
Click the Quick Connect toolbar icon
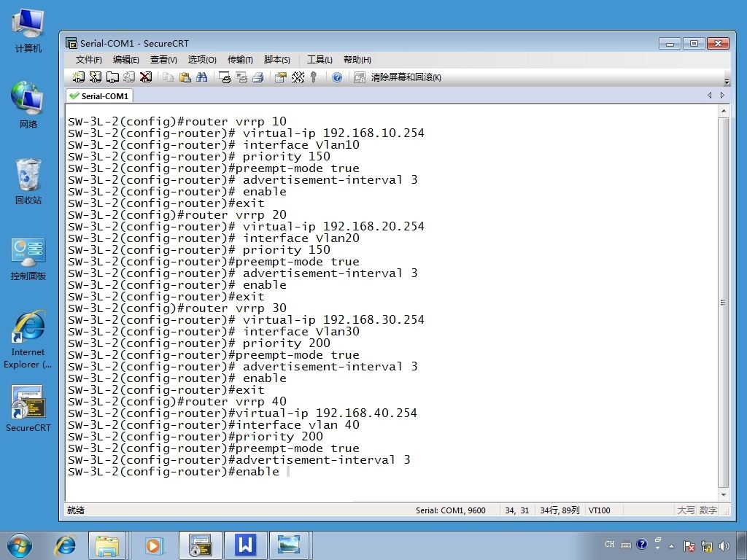point(96,77)
